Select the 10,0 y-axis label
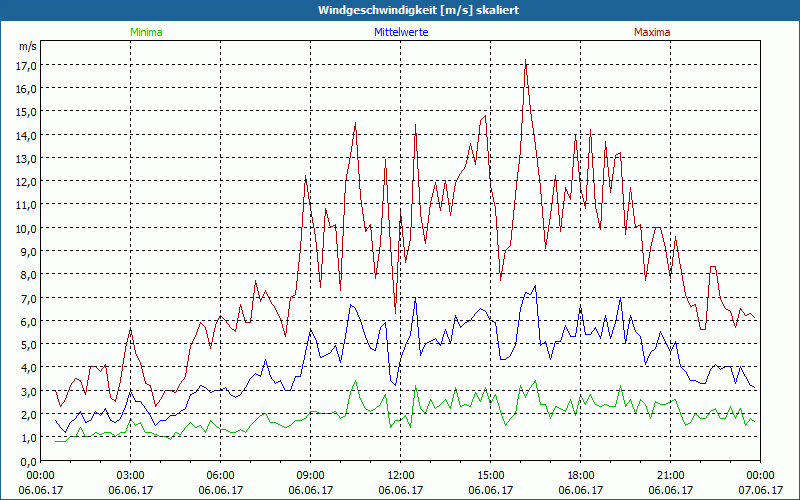800x500 pixels. point(26,228)
